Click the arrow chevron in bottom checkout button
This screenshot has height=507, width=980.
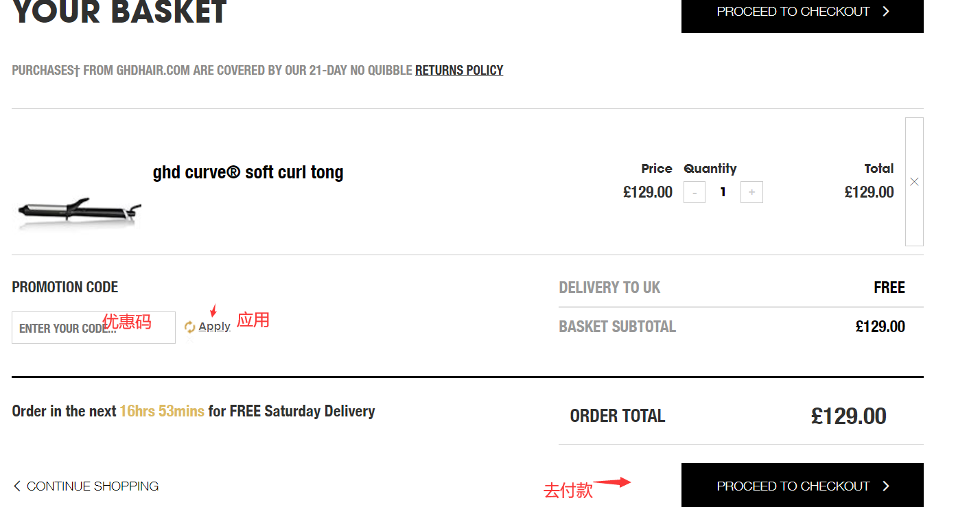coord(886,486)
